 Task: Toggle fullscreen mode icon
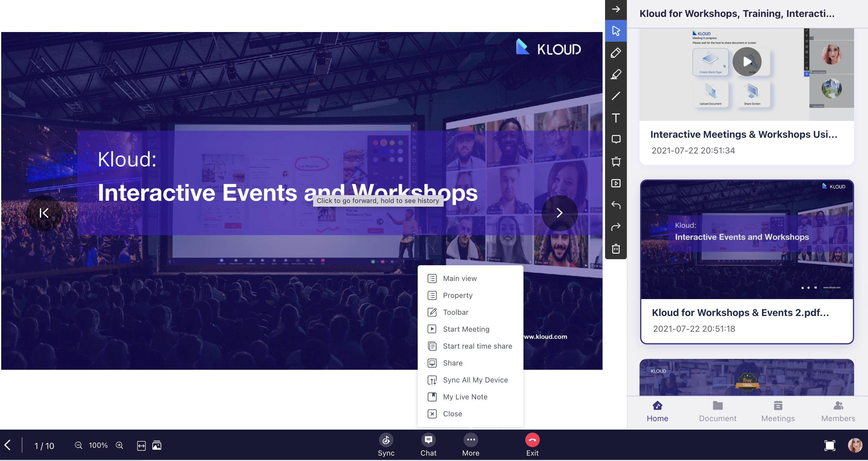(829, 445)
